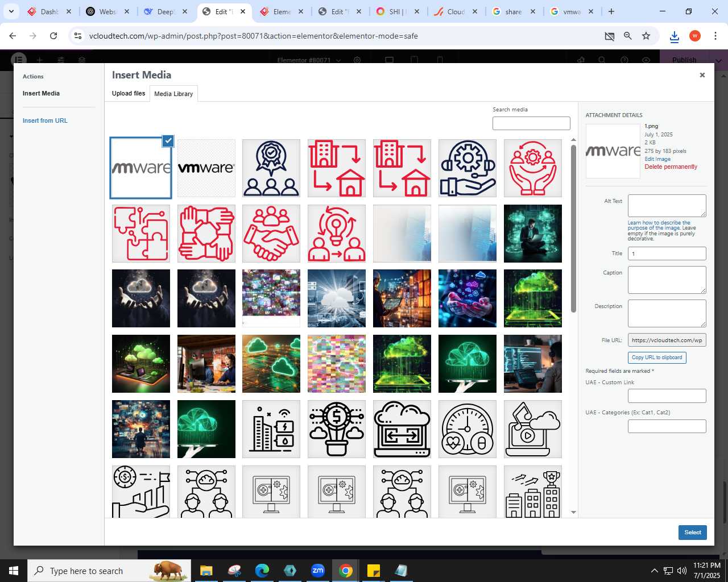Viewport: 728px width, 582px height.
Task: Bookmark this page with star icon
Action: point(646,36)
